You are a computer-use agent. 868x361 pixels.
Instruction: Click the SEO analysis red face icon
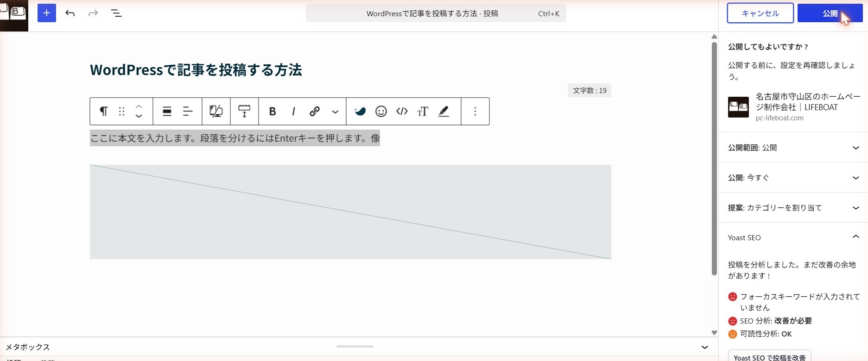tap(733, 321)
